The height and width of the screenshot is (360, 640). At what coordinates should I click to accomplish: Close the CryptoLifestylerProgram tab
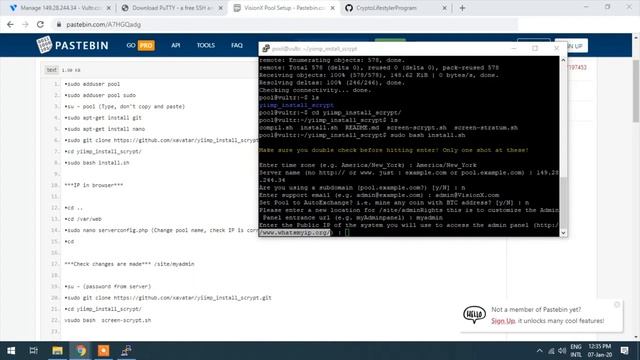[x=444, y=8]
